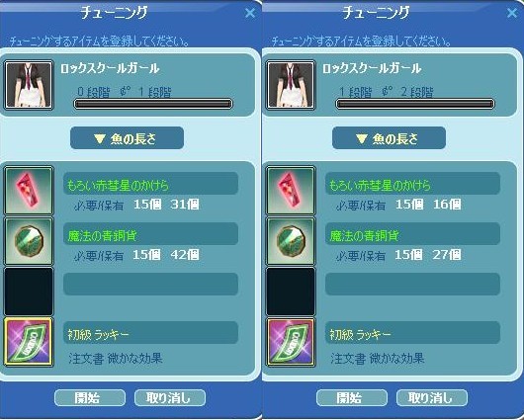Select magic blue copper coin icon, right panel
The image size is (524, 420).
tap(291, 241)
